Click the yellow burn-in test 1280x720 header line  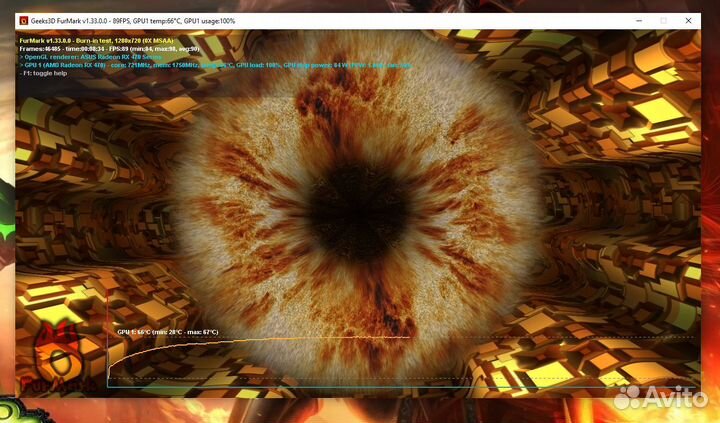click(x=96, y=41)
